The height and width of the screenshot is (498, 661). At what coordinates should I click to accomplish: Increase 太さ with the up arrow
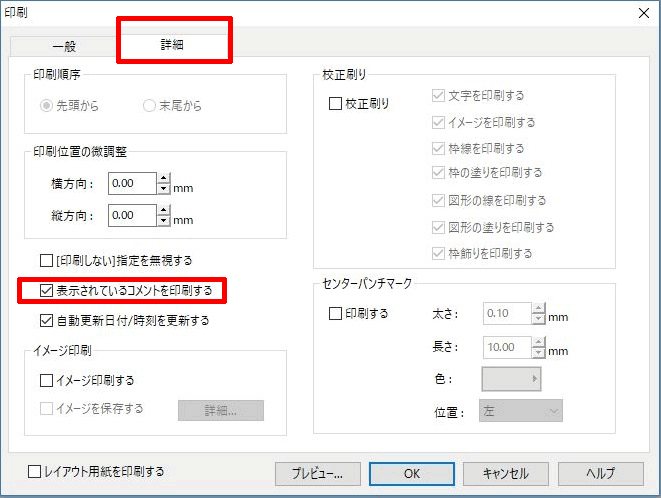pos(538,308)
